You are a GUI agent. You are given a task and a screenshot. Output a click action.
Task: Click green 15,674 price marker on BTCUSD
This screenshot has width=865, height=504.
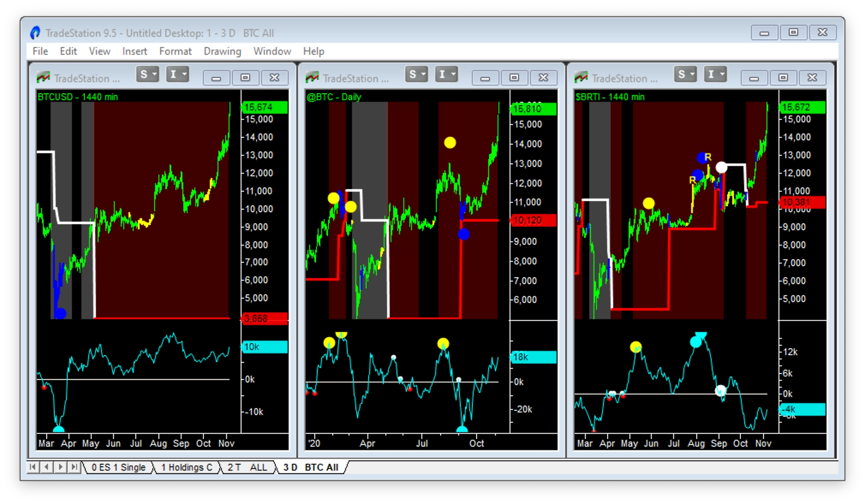265,107
